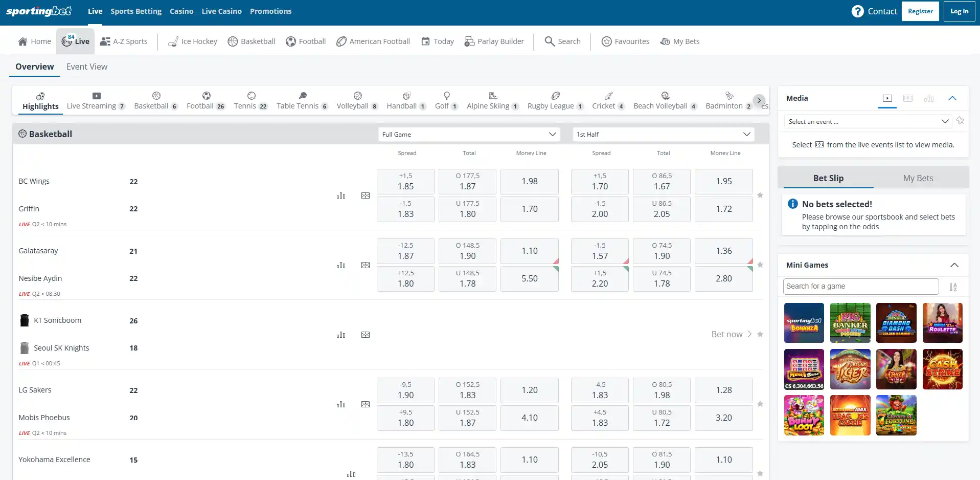
Task: Open the Full Game market dropdown
Action: coord(469,135)
